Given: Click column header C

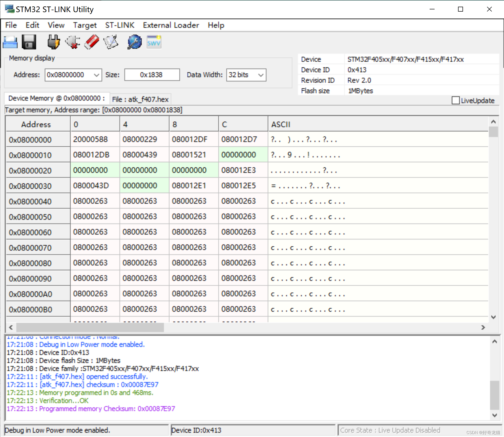Looking at the screenshot, I should pos(243,124).
